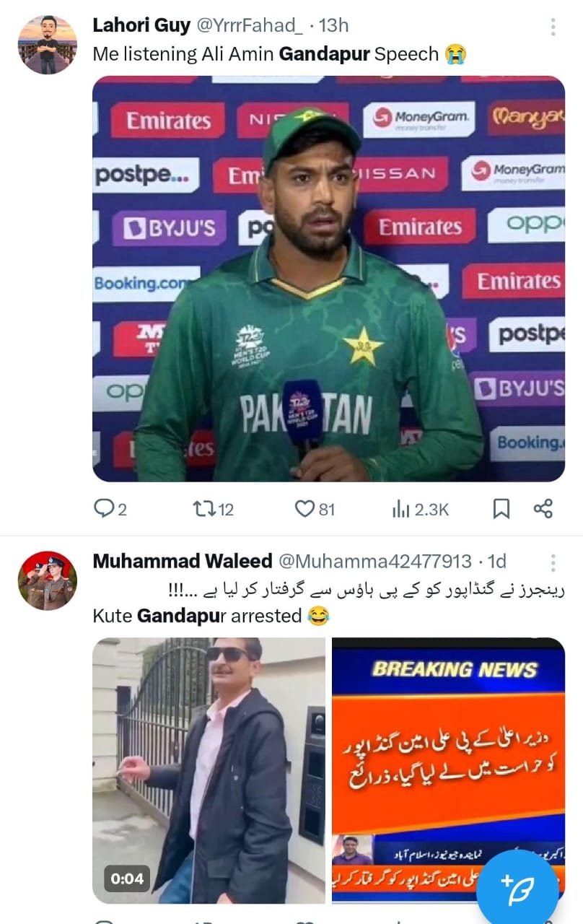Open the cricketer image in Lahori Guy's tweet
Image resolution: width=583 pixels, height=924 pixels.
coord(328,279)
